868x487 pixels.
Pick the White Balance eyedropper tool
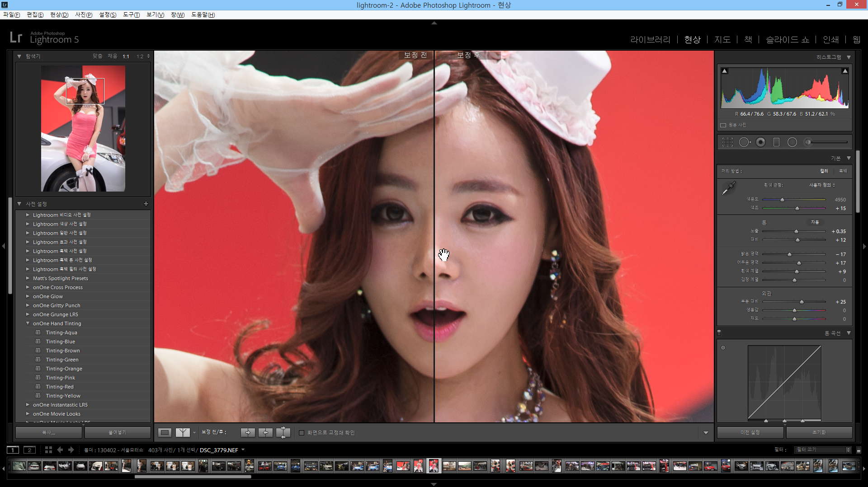[x=728, y=188]
